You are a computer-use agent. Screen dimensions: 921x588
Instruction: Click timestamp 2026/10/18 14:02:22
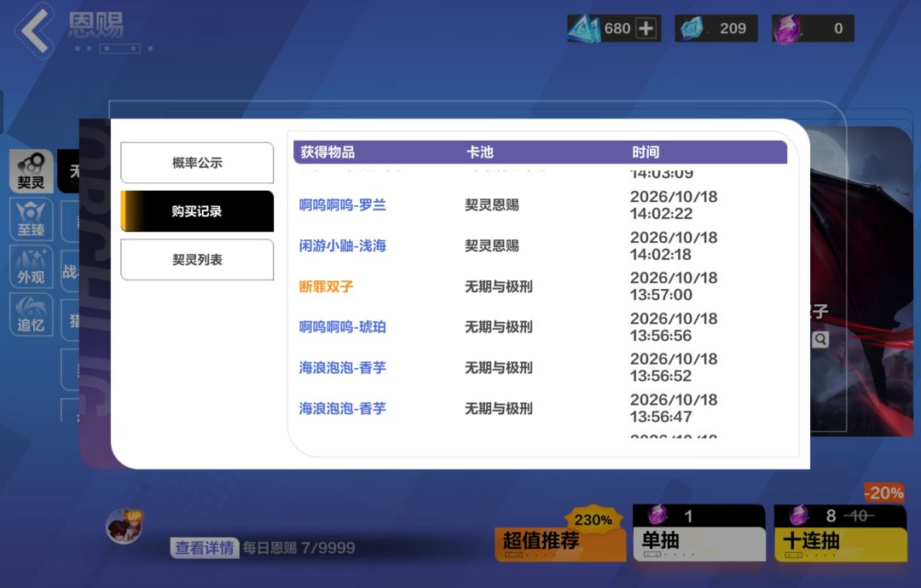tap(674, 205)
